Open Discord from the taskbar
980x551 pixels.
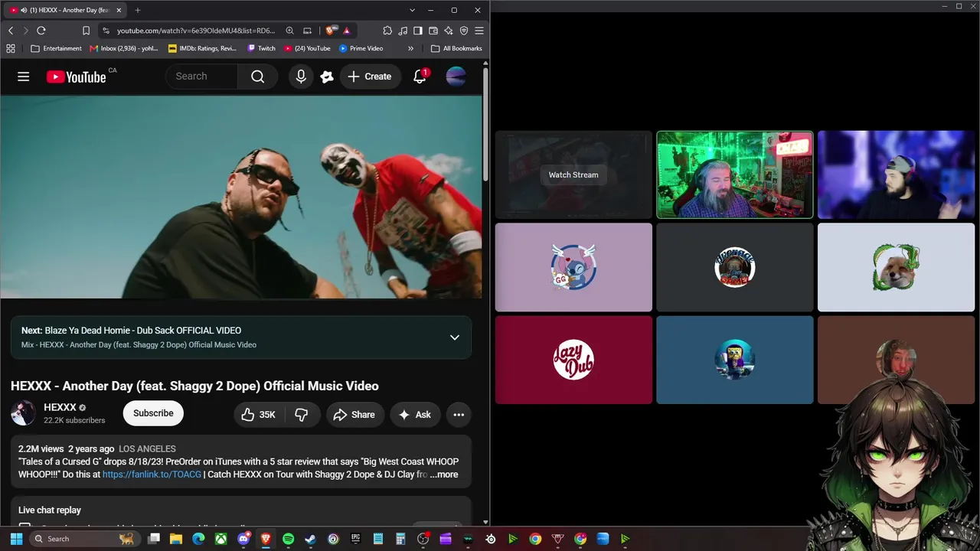pos(243,539)
